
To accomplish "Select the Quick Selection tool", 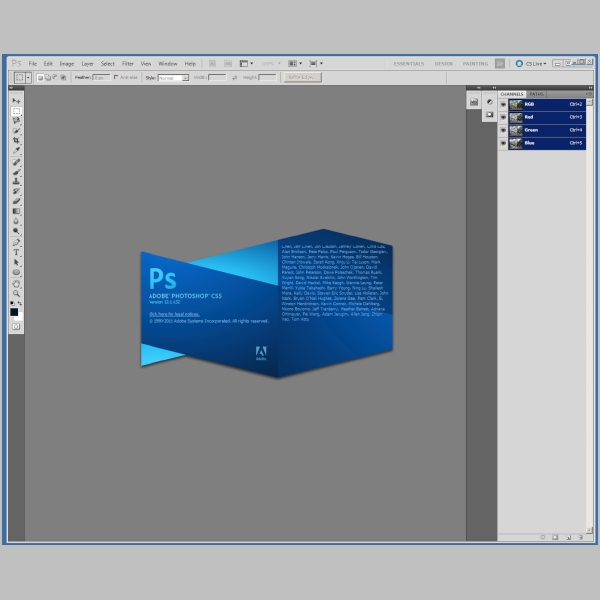I will [16, 131].
